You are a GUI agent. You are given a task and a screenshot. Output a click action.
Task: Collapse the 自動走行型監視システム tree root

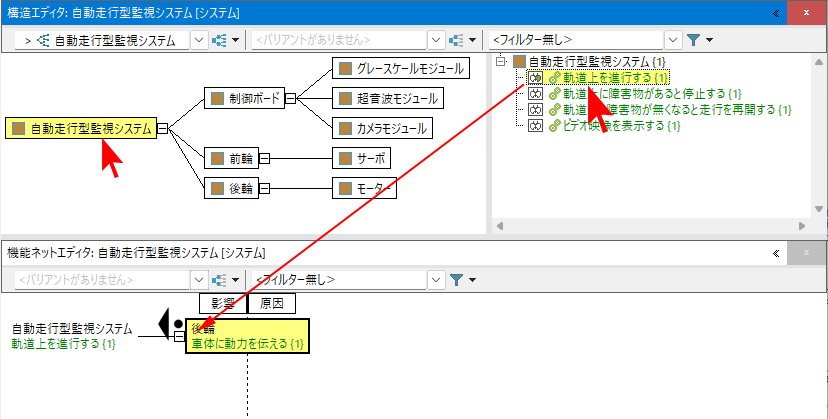tap(502, 61)
